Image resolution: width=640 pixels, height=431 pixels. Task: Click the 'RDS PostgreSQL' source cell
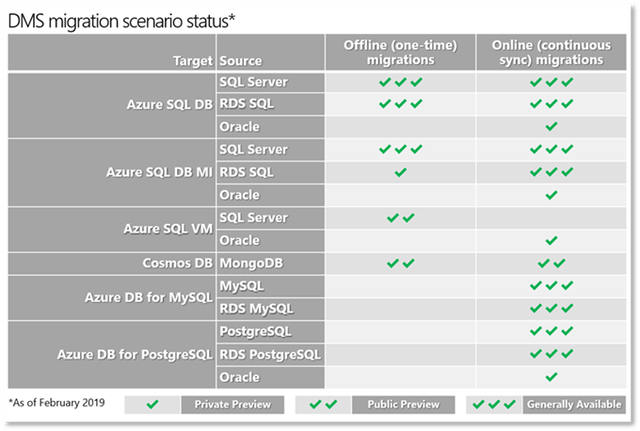(271, 354)
